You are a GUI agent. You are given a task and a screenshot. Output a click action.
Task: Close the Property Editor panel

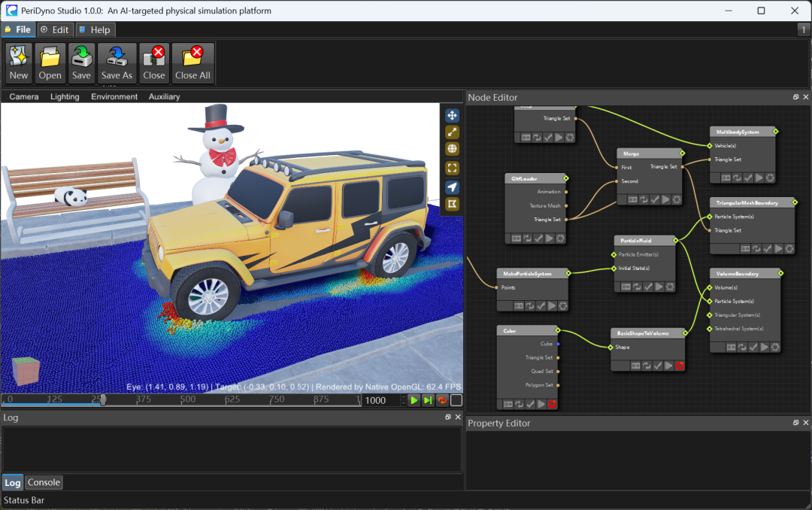(806, 423)
